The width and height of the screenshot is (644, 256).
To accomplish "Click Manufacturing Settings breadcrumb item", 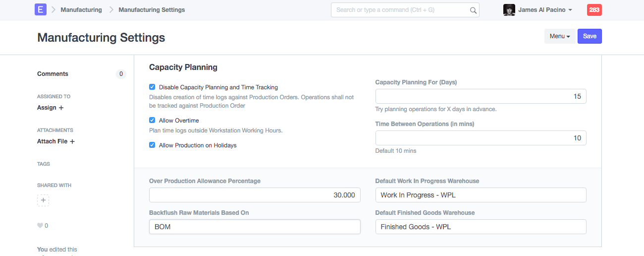I will [x=152, y=10].
